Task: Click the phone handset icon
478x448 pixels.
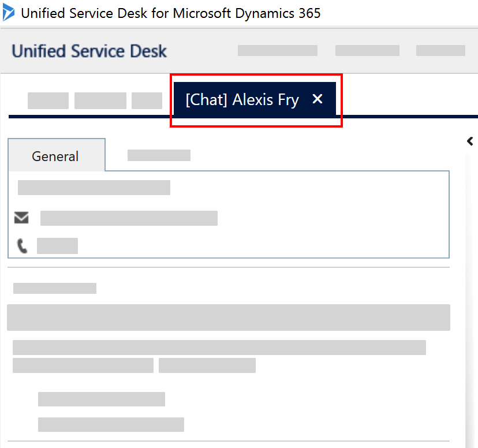Action: tap(22, 247)
